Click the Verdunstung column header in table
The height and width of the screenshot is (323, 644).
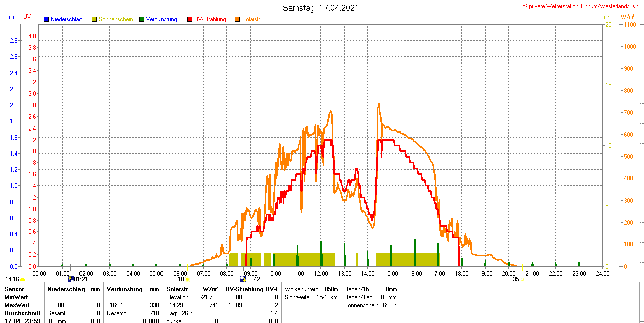[x=125, y=289]
